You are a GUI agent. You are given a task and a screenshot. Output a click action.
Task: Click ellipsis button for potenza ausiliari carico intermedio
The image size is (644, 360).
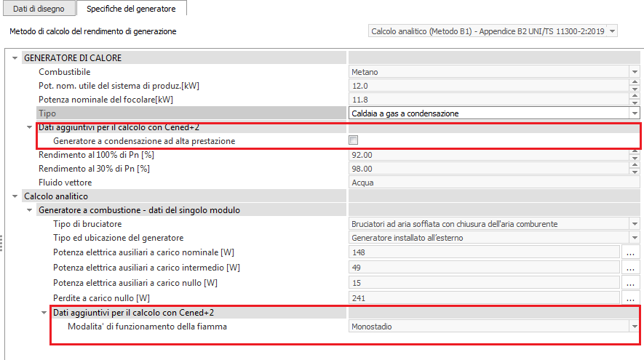tap(631, 267)
